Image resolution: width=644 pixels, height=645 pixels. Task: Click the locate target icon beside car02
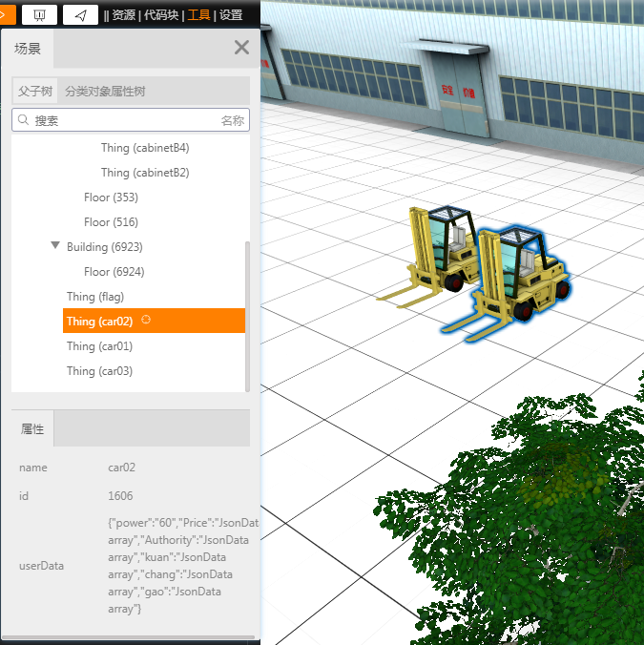point(146,320)
